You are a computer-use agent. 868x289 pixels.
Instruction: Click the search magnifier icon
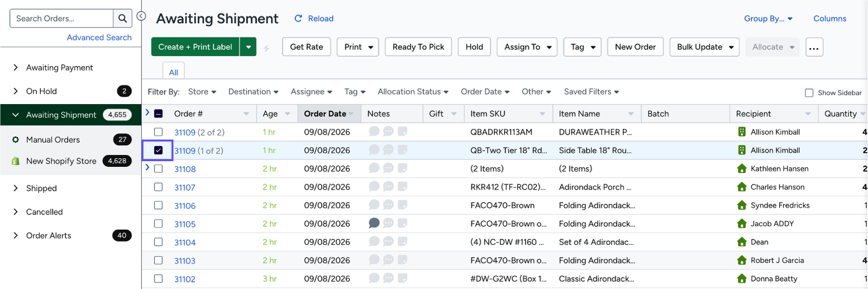pyautogui.click(x=123, y=18)
